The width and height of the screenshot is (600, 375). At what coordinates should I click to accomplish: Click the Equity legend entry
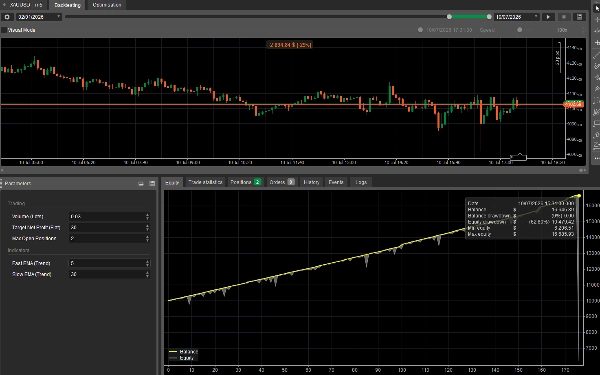pyautogui.click(x=182, y=358)
